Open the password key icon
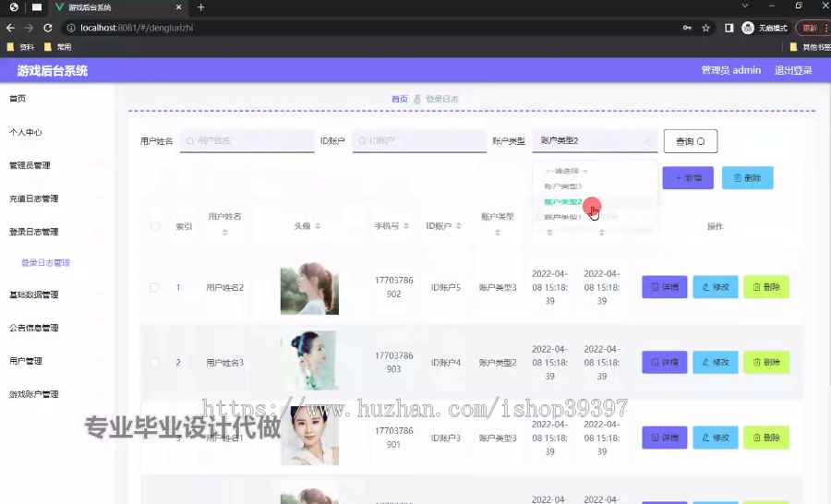The image size is (831, 504). tap(687, 28)
